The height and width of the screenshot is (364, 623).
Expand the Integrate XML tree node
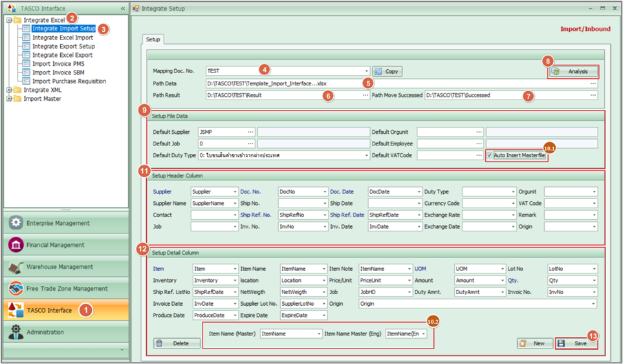coord(9,91)
